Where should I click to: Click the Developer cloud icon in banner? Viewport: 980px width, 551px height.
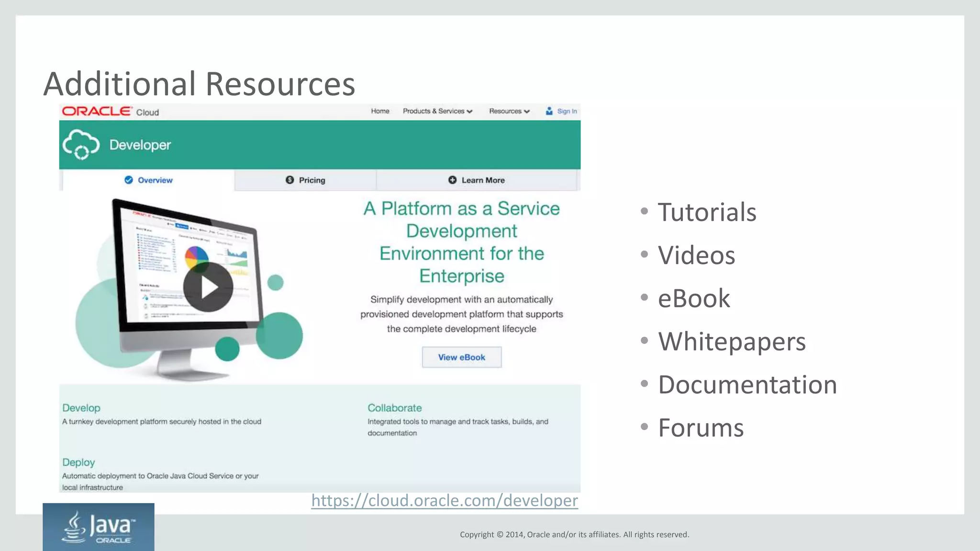[81, 144]
